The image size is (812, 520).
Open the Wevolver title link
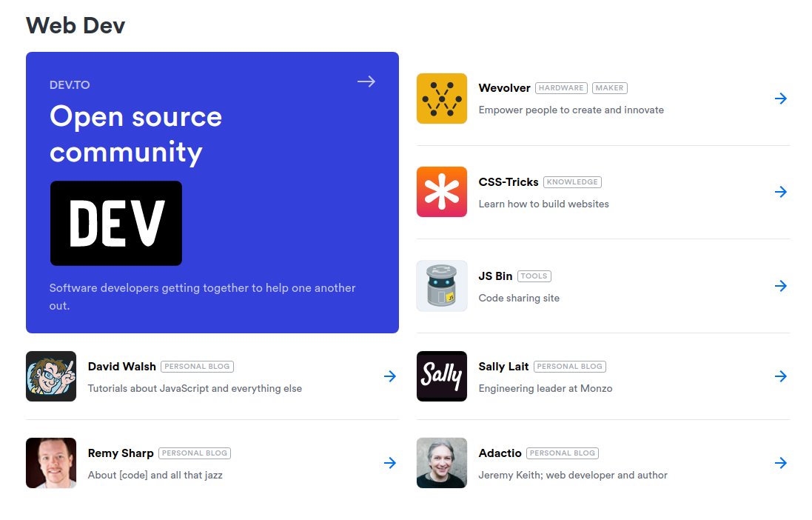[504, 88]
